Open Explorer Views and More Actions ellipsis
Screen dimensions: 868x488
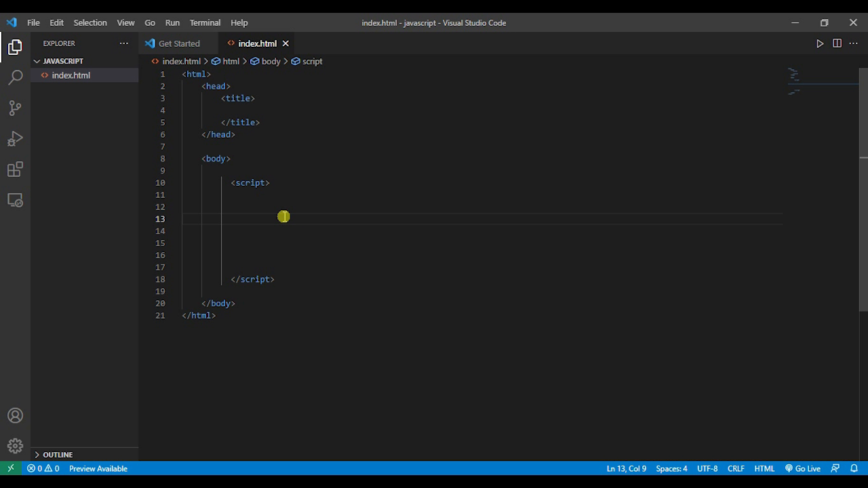pyautogui.click(x=123, y=43)
